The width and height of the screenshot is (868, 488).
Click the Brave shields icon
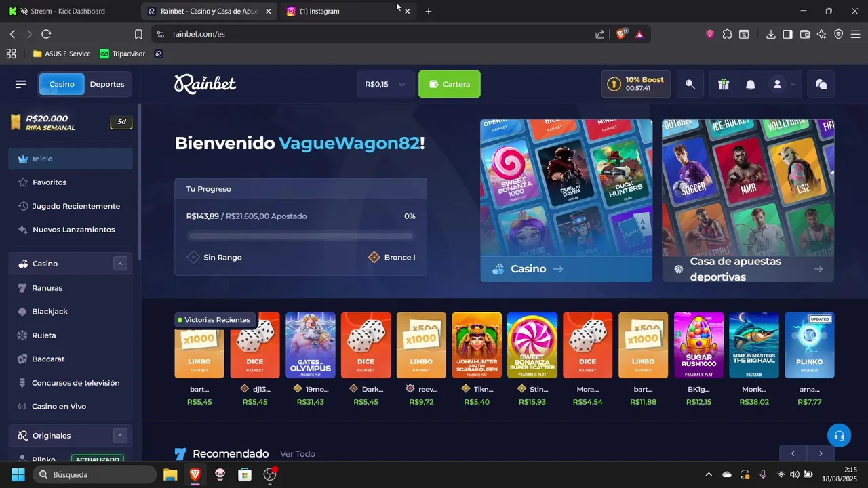point(621,34)
